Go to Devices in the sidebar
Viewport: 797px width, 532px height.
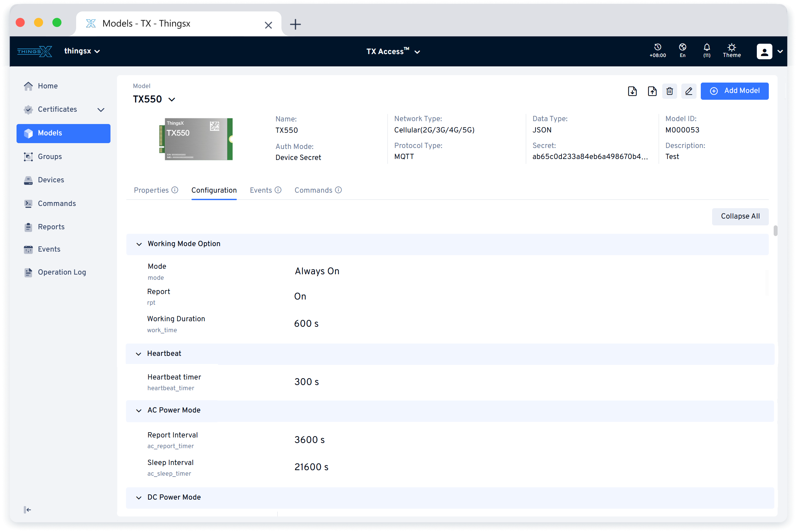tap(63, 180)
